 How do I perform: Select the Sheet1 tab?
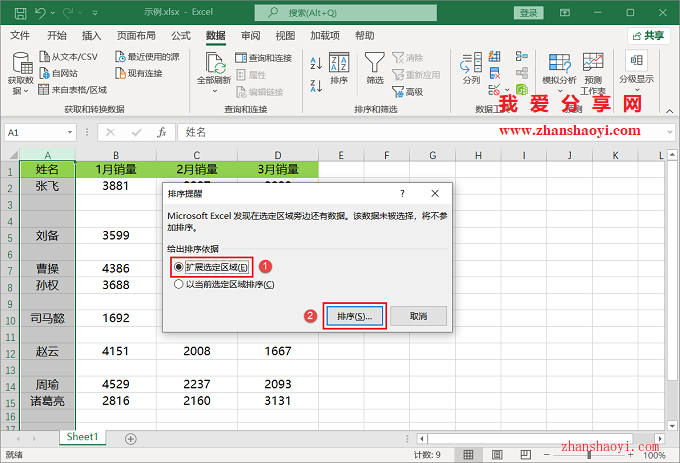[x=82, y=437]
